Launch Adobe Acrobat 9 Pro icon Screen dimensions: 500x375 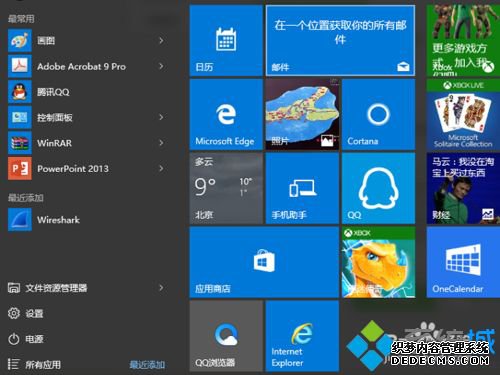20,66
